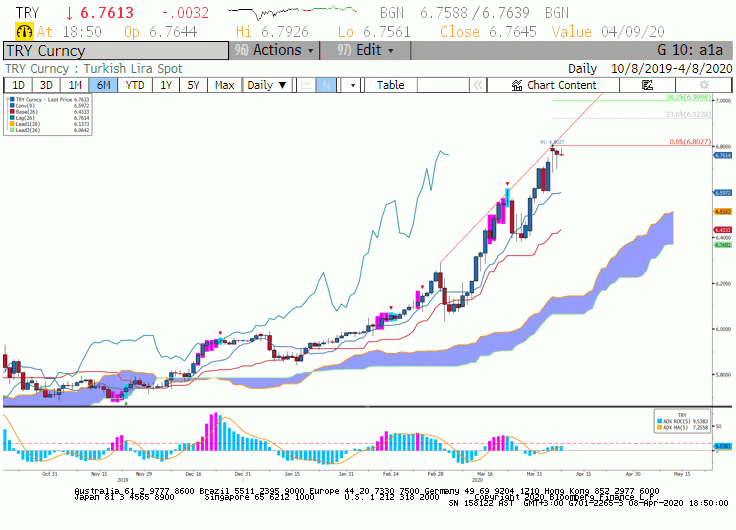Select the candlestick chart type icon
The width and height of the screenshot is (736, 530).
click(x=326, y=85)
